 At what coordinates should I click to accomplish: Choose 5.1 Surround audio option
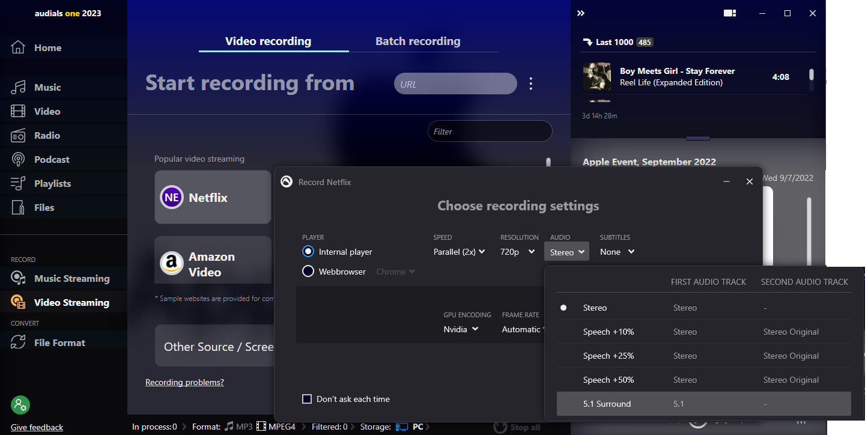click(704, 404)
